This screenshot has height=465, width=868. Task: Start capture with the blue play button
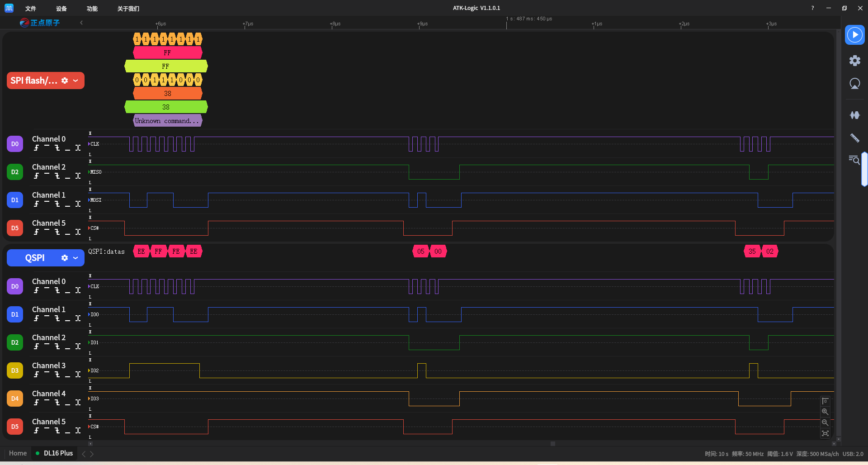tap(854, 35)
